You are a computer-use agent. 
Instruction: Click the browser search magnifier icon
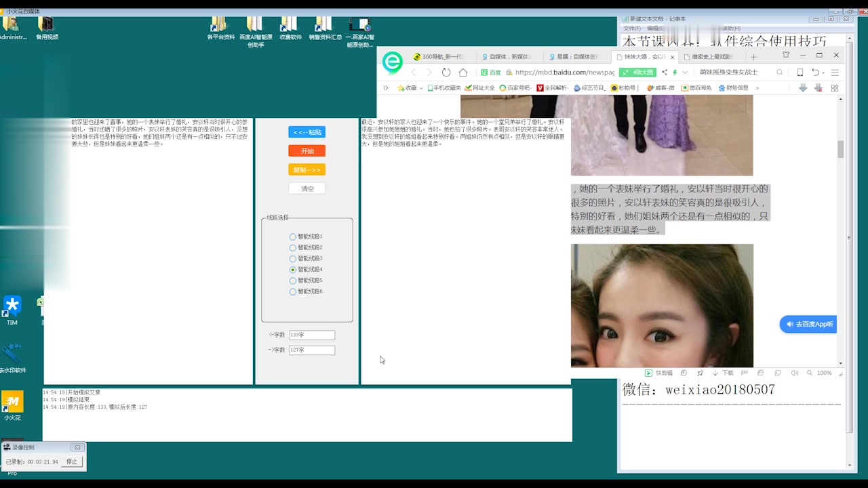coord(780,72)
